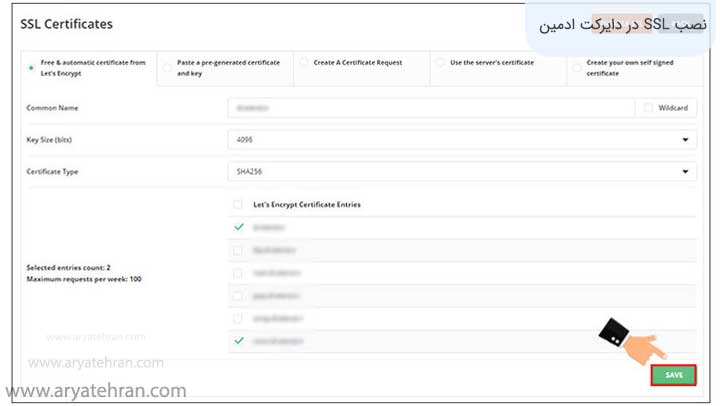The width and height of the screenshot is (720, 406).
Task: Click the Persian SSL title banner
Action: 620,24
